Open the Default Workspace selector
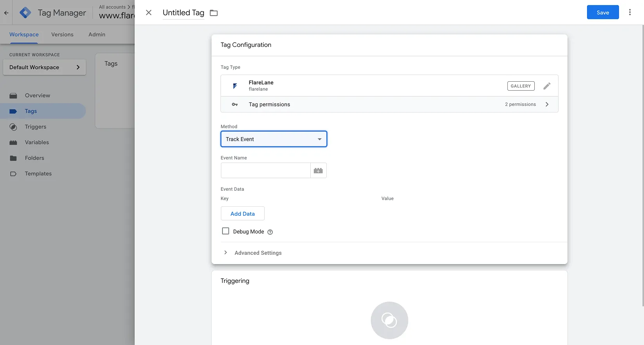 44,67
